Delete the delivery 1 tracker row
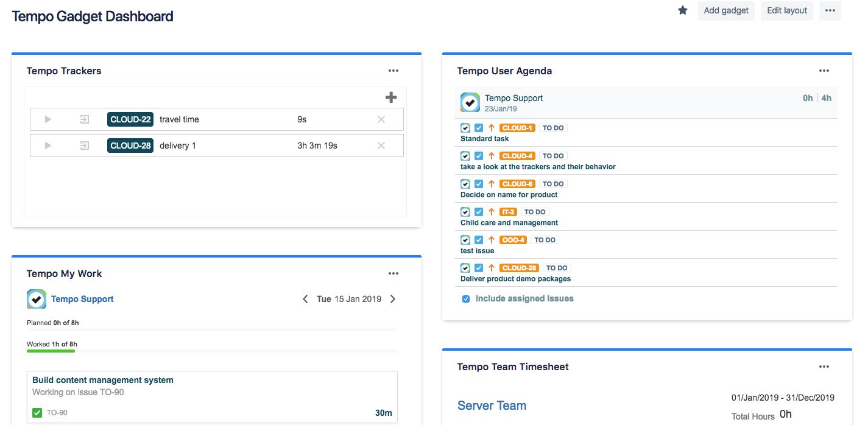This screenshot has height=425, width=868. pyautogui.click(x=381, y=146)
